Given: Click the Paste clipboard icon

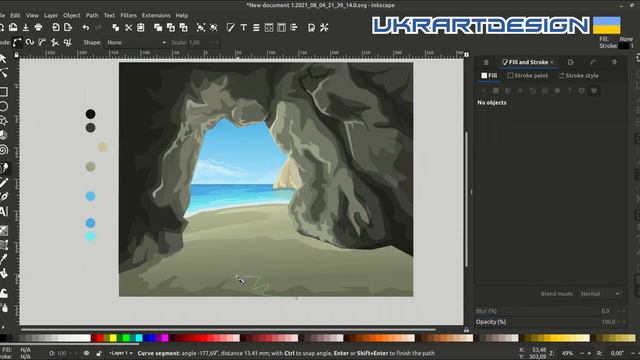Looking at the screenshot, I should click(x=141, y=27).
